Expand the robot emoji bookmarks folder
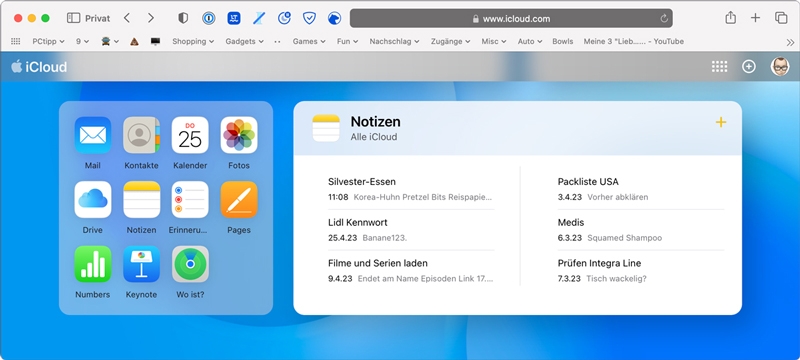800x360 pixels. tap(110, 41)
